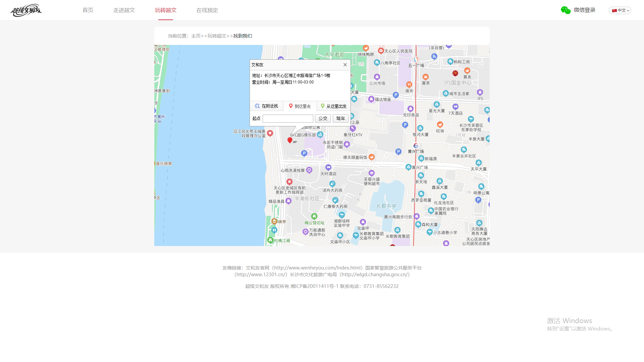Click the 杜甫江阁 landmark icon
Viewport: 644px width, 362px height.
[270, 240]
